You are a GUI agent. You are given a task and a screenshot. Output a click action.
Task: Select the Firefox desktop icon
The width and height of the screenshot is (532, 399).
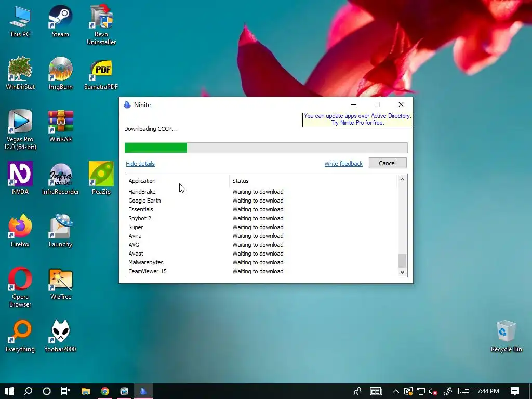tap(20, 231)
